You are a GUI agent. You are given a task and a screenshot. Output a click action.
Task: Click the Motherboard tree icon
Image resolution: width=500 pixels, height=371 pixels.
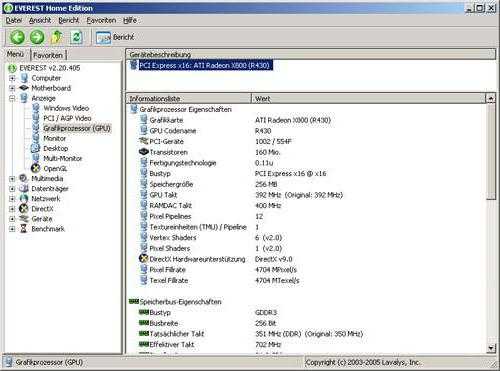click(x=24, y=88)
